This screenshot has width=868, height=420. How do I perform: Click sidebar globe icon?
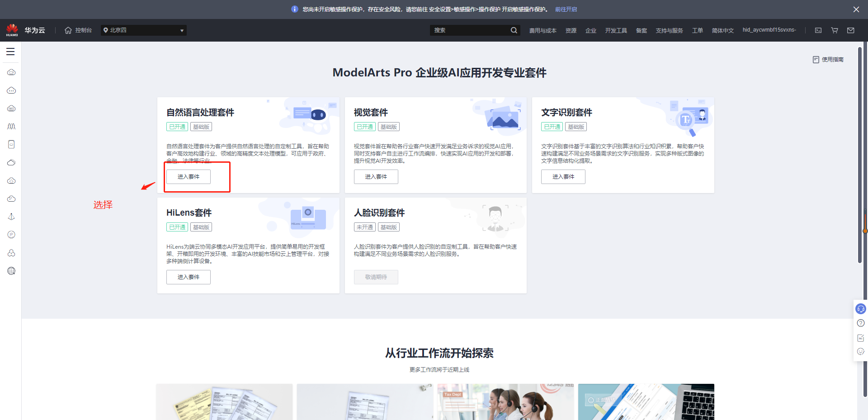tap(11, 271)
